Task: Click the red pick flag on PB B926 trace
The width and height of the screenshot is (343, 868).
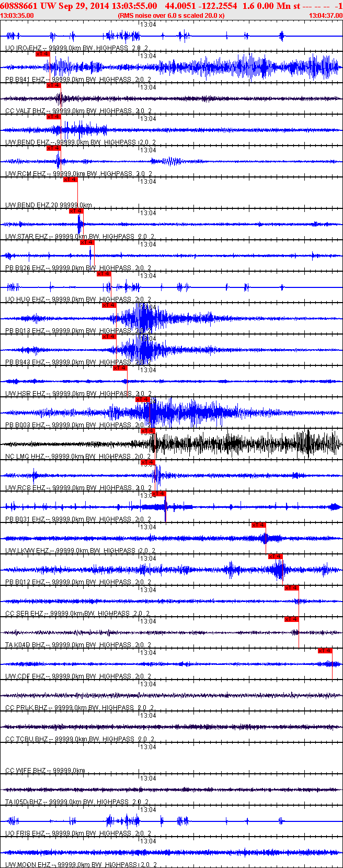Action: pos(87,242)
